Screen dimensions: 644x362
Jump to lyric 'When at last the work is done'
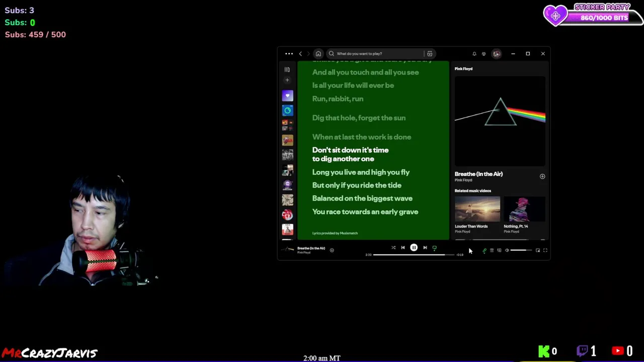pyautogui.click(x=361, y=137)
